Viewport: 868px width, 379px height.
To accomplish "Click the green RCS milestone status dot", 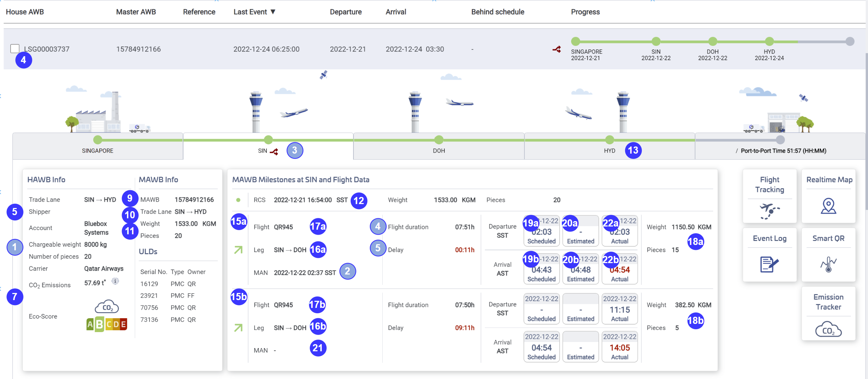I will point(238,200).
